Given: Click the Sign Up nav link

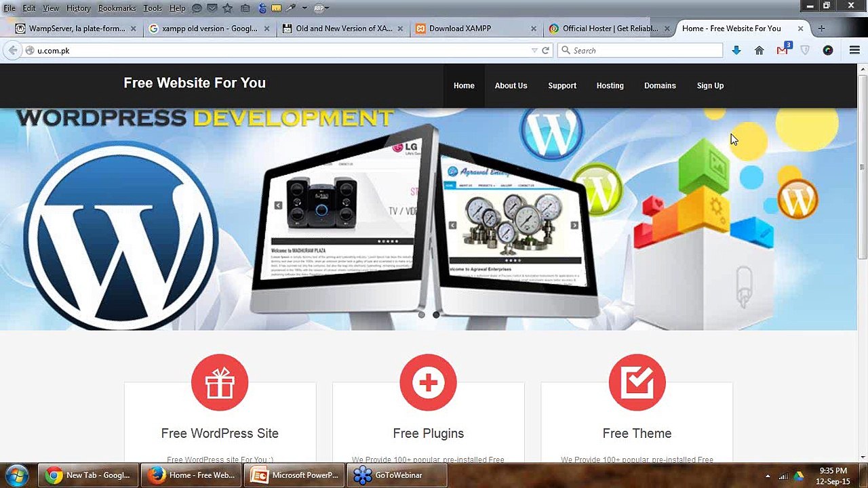Looking at the screenshot, I should click(x=710, y=85).
